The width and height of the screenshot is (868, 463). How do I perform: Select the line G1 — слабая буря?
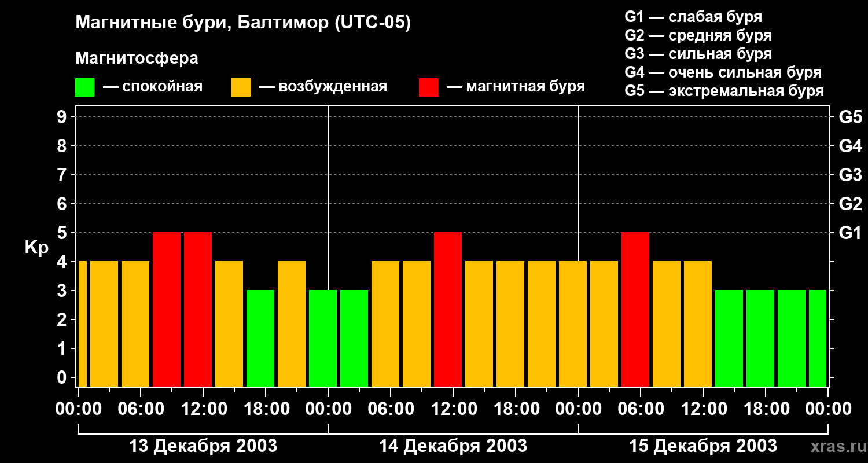(x=693, y=17)
